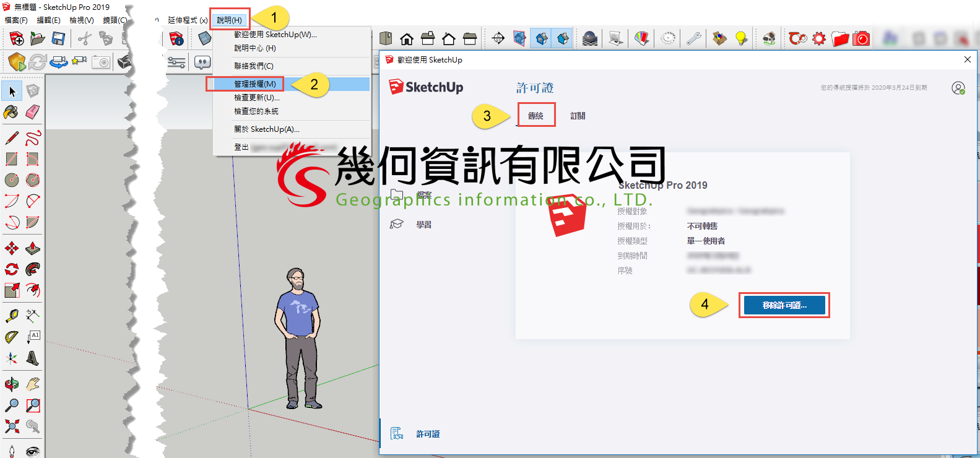Click the wrench toolbar icon
This screenshot has height=458, width=980.
coord(694,39)
